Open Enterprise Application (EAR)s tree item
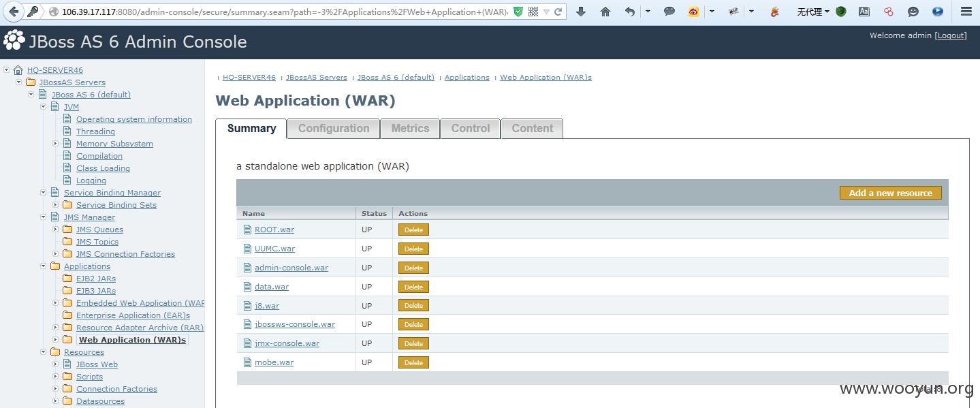The image size is (980, 408). [133, 315]
